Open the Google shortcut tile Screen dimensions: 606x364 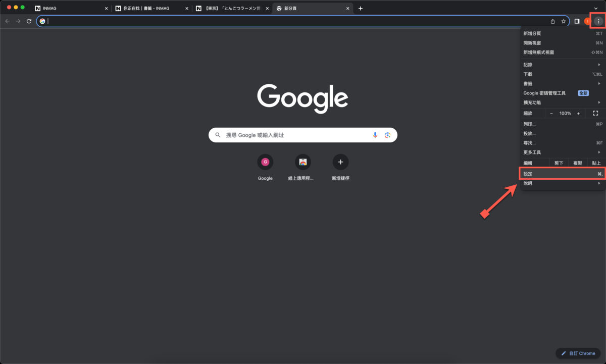pyautogui.click(x=265, y=168)
